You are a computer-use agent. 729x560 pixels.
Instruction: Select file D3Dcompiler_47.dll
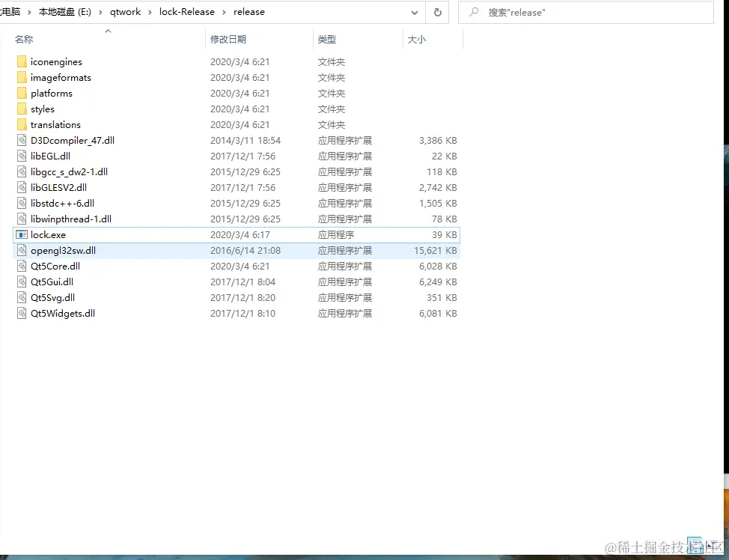[x=73, y=141]
